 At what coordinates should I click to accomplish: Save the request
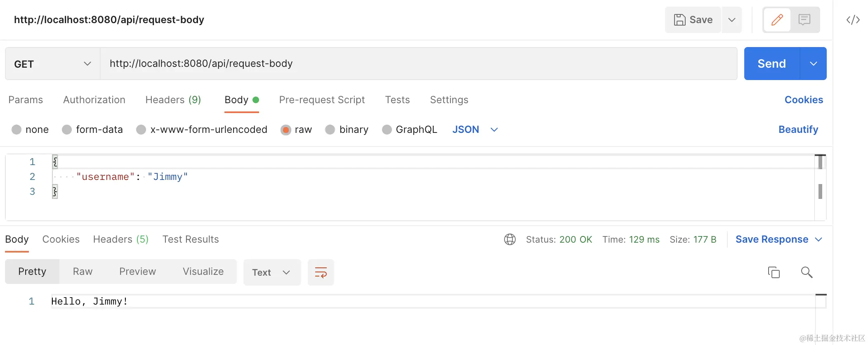pyautogui.click(x=693, y=19)
